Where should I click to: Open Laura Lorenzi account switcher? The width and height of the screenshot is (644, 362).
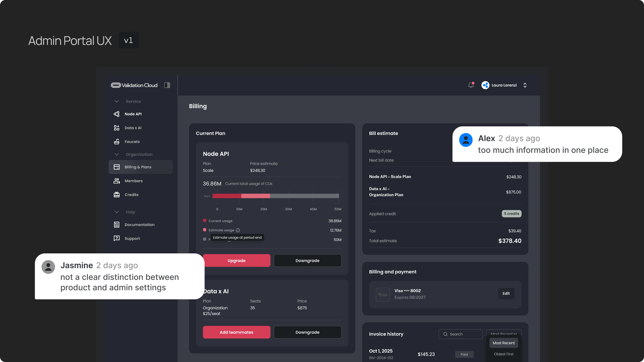coord(525,85)
